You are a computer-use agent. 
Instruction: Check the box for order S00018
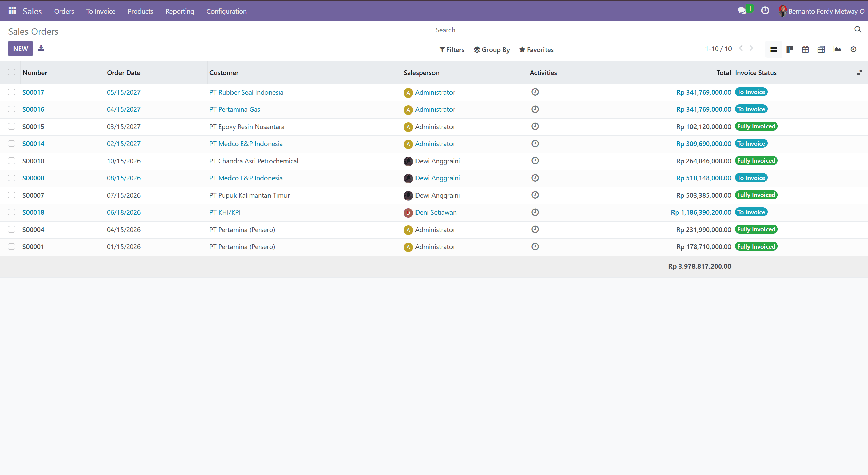tap(12, 212)
